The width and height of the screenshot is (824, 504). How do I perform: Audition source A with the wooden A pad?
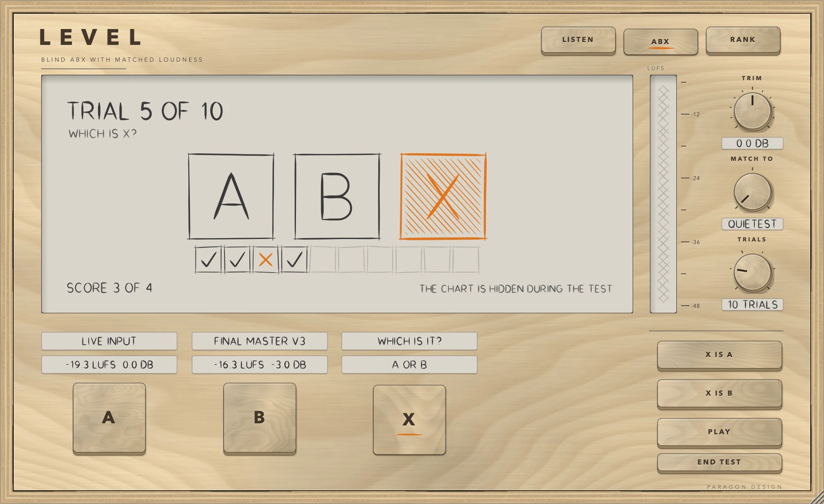point(109,418)
